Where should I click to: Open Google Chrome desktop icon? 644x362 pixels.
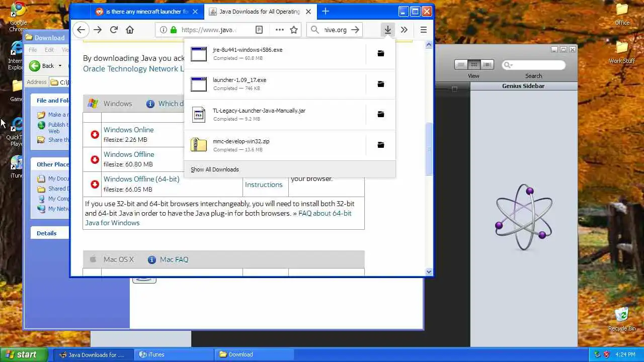[18, 17]
